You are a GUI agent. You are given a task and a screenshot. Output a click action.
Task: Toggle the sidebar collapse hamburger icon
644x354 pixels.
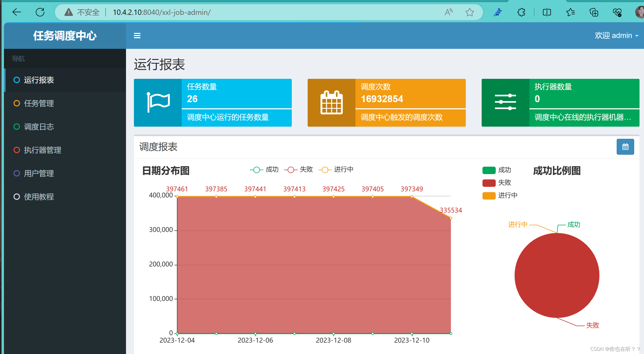(137, 36)
